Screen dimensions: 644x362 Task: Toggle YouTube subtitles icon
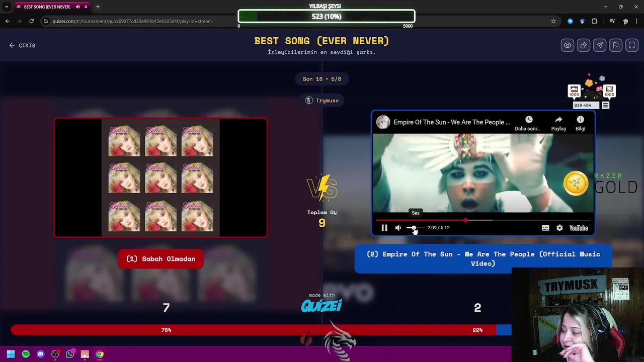coord(545,228)
